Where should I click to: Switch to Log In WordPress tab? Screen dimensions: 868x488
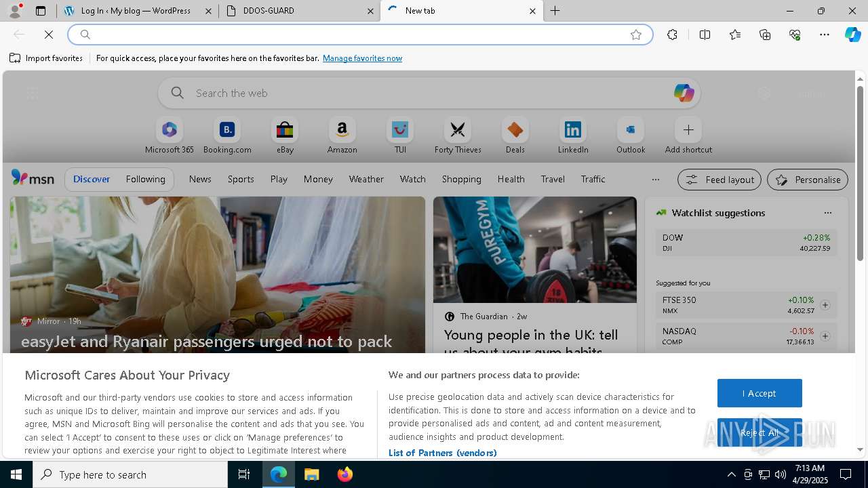(x=136, y=11)
